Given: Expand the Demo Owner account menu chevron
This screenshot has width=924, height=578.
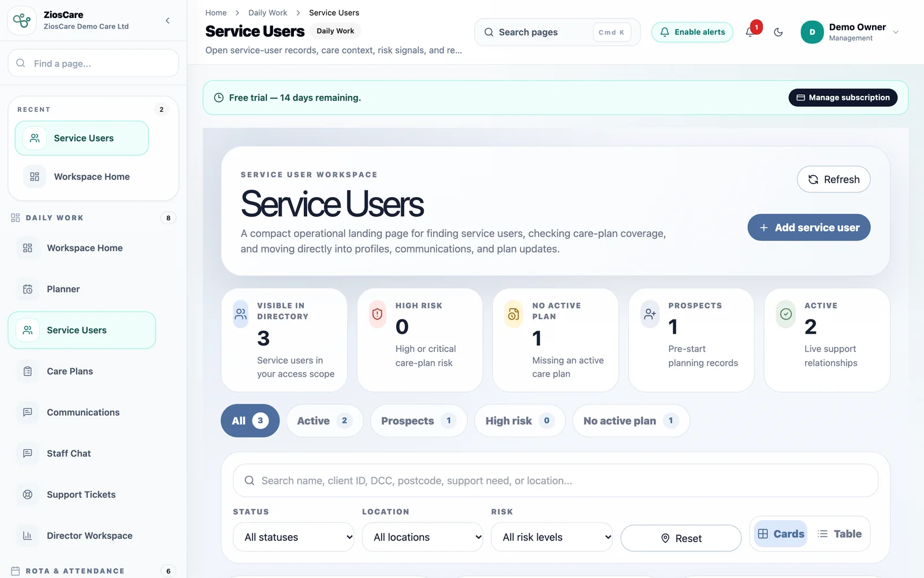Looking at the screenshot, I should pyautogui.click(x=896, y=32).
